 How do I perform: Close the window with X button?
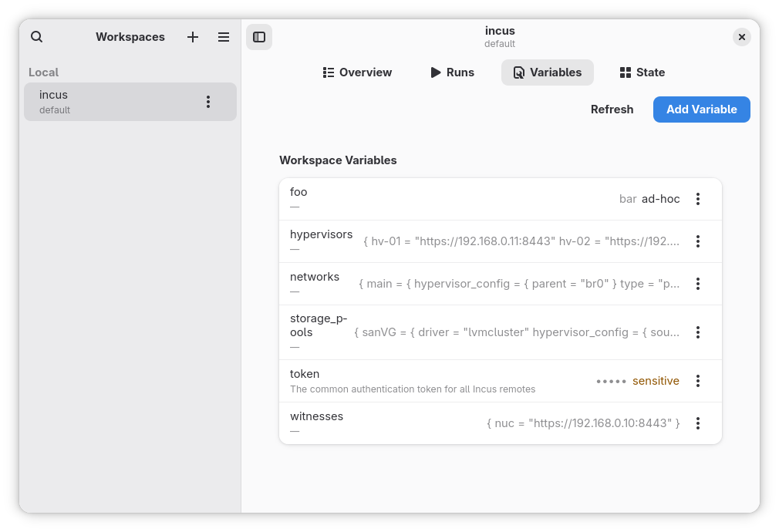[x=742, y=37]
